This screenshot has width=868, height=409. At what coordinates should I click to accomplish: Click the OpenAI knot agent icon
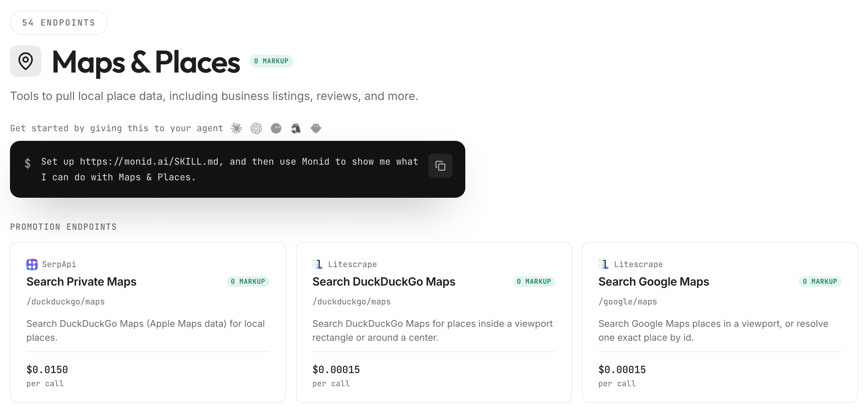[256, 128]
